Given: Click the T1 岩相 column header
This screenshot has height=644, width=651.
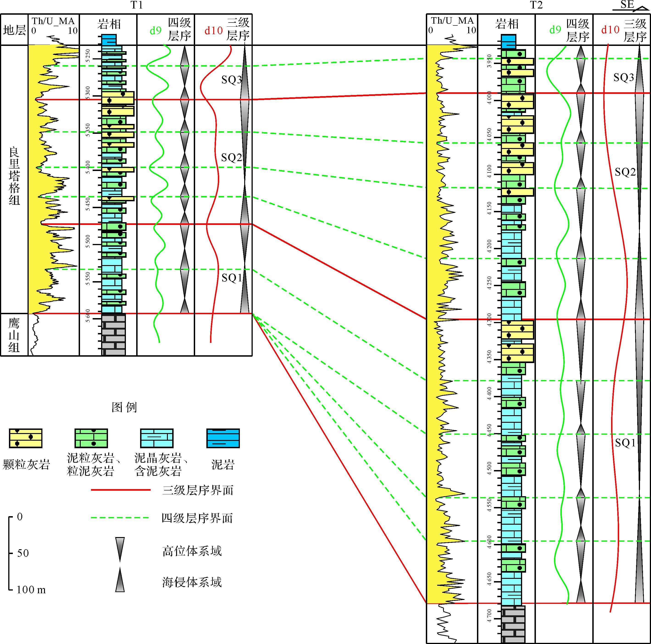Looking at the screenshot, I should [108, 24].
